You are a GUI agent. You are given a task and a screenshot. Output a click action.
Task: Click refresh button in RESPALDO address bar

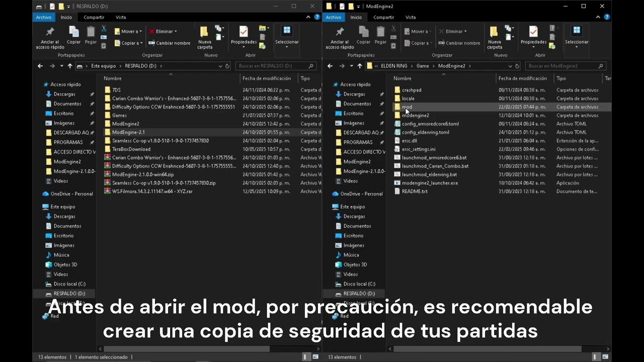[x=227, y=66]
